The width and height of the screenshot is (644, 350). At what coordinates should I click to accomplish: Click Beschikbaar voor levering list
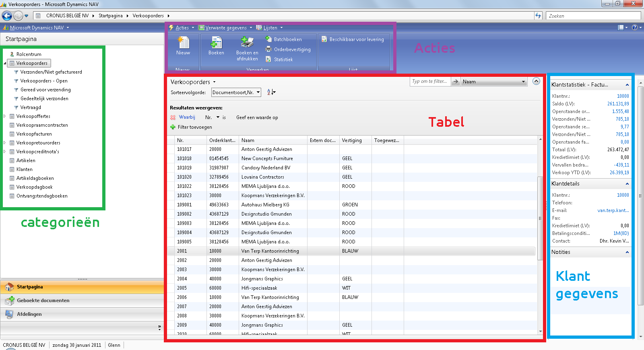pyautogui.click(x=353, y=39)
